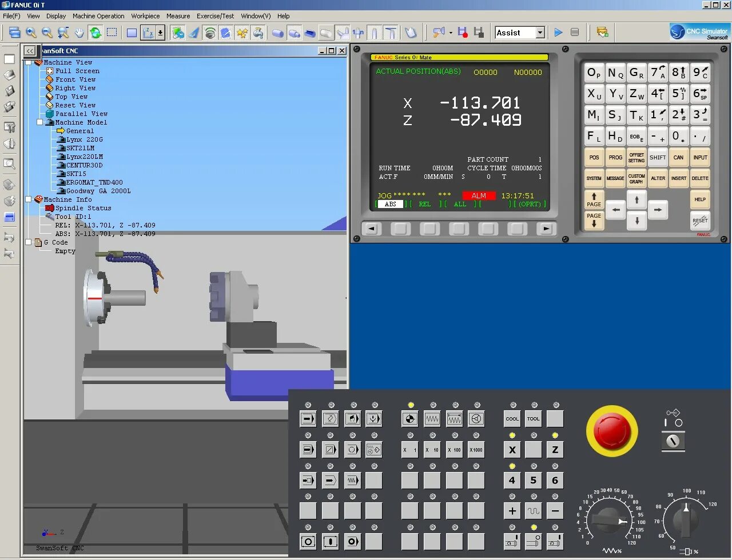Click the PROG key on FANUC keypad
This screenshot has height=560, width=732.
click(615, 157)
